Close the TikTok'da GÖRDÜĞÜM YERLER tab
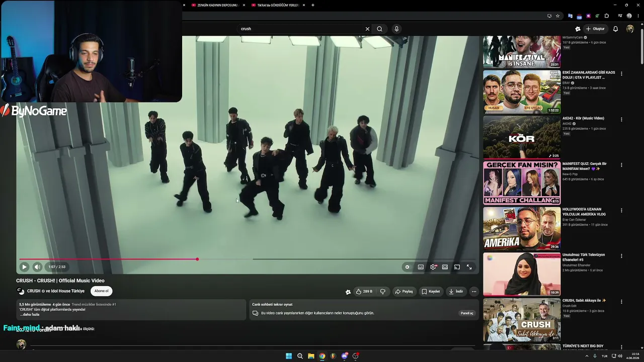644x362 pixels. coord(304,5)
